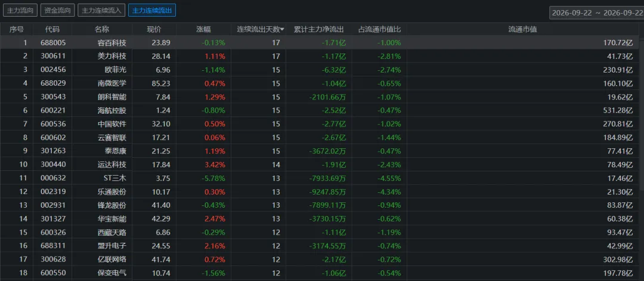The width and height of the screenshot is (644, 281).
Task: Click the 占流通市值比 column header
Action: [379, 30]
